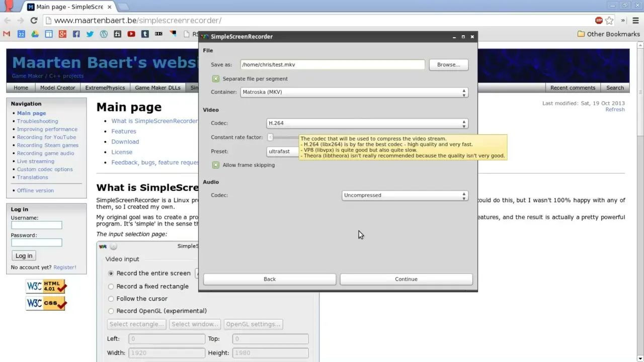Click the Username input field
The height and width of the screenshot is (362, 644).
37,225
